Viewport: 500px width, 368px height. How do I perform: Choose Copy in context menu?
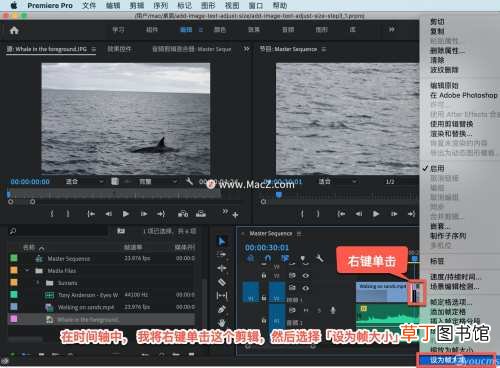coord(437,31)
